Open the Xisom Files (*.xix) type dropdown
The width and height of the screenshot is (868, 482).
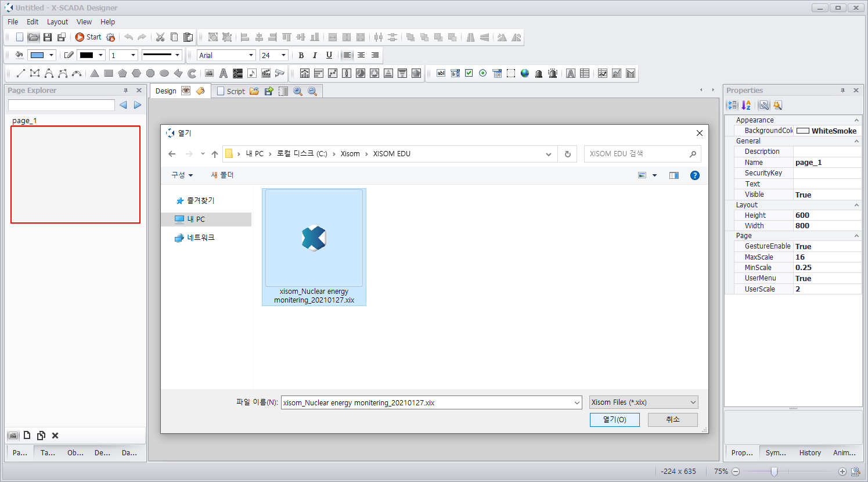click(x=644, y=402)
